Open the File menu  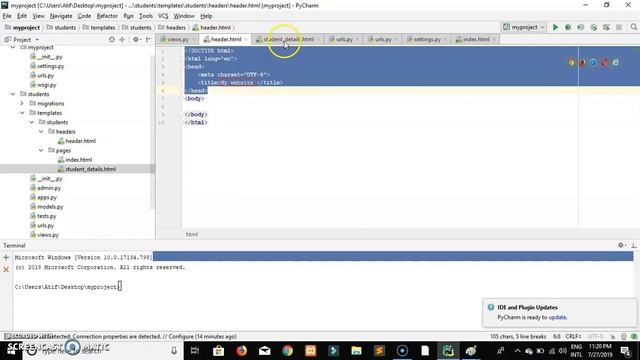coord(7,16)
